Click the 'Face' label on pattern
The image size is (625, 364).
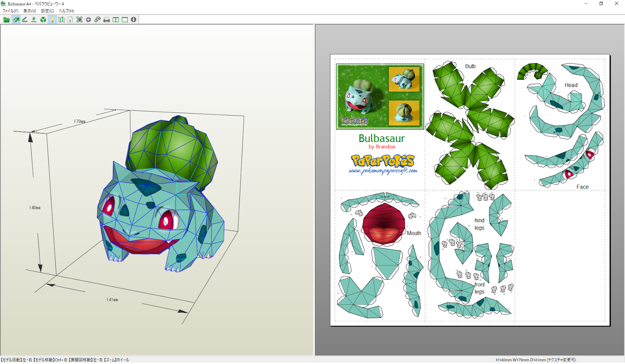pyautogui.click(x=582, y=187)
